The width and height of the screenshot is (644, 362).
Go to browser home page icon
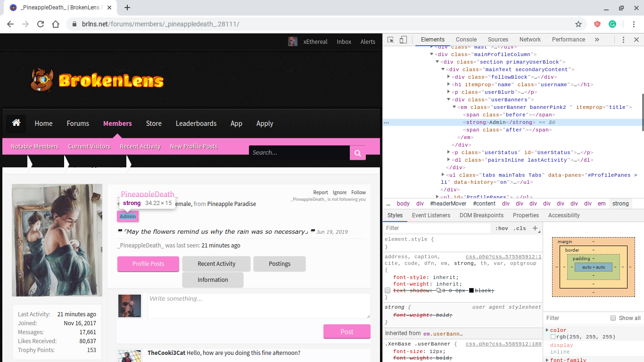click(56, 24)
